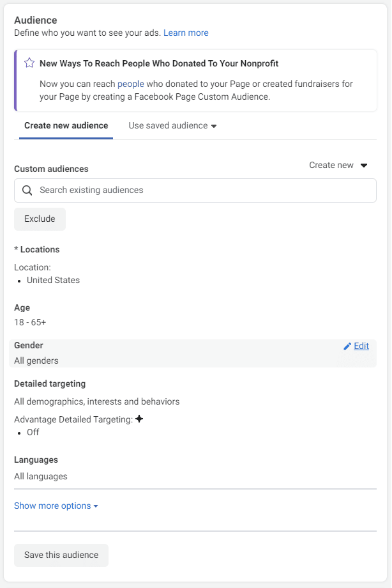Click the Detailed targeting section text
Viewport: 392px width, 588px height.
click(96, 401)
